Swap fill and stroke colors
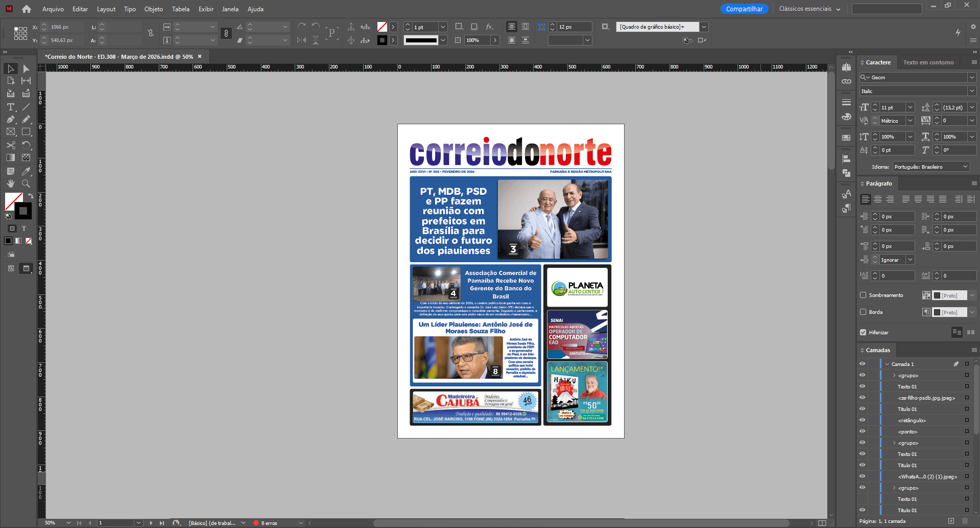Viewport: 980px width, 528px height. [31, 196]
